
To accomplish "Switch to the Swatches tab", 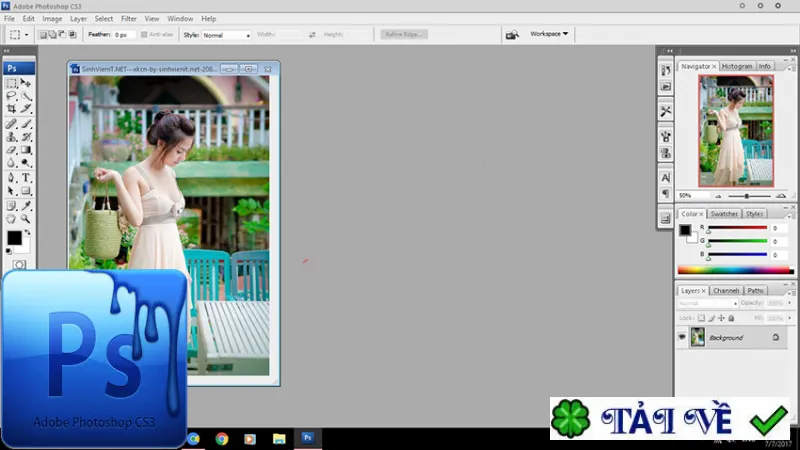I will click(x=724, y=214).
